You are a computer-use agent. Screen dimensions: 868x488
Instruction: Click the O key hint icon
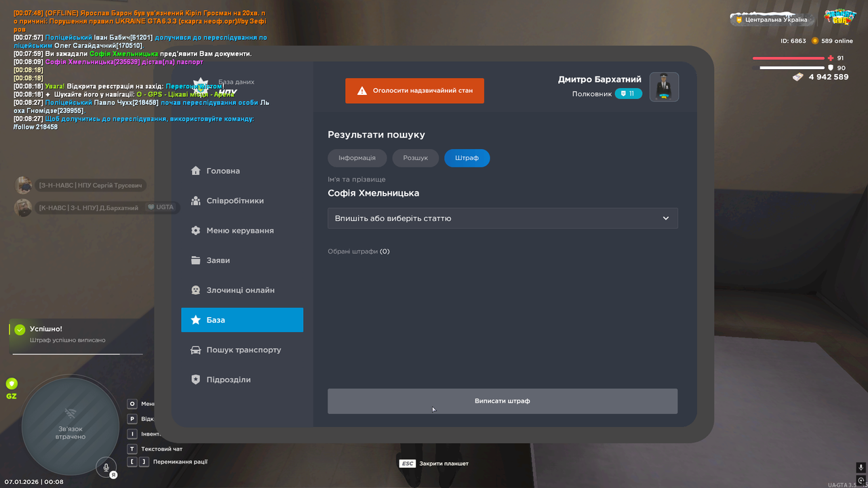pos(133,403)
